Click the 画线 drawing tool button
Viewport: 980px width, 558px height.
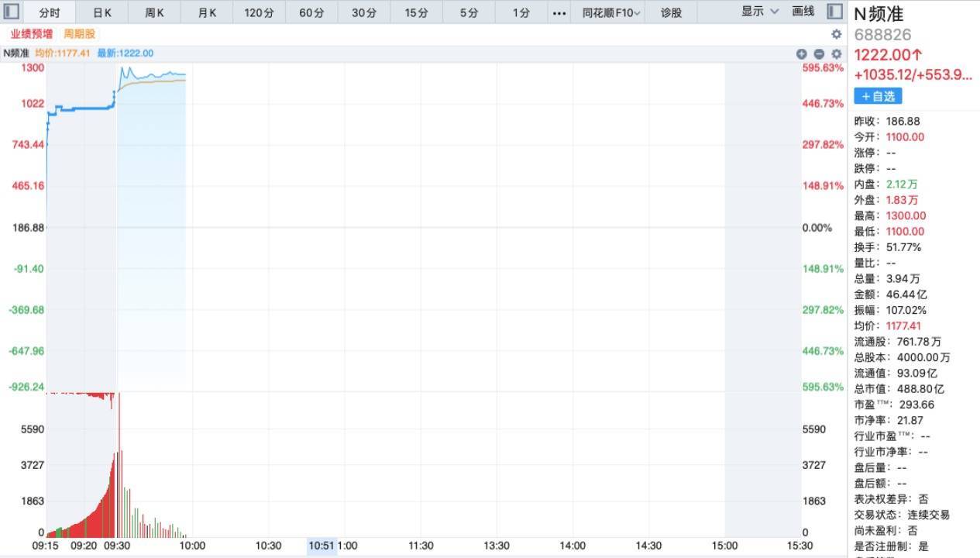[803, 12]
